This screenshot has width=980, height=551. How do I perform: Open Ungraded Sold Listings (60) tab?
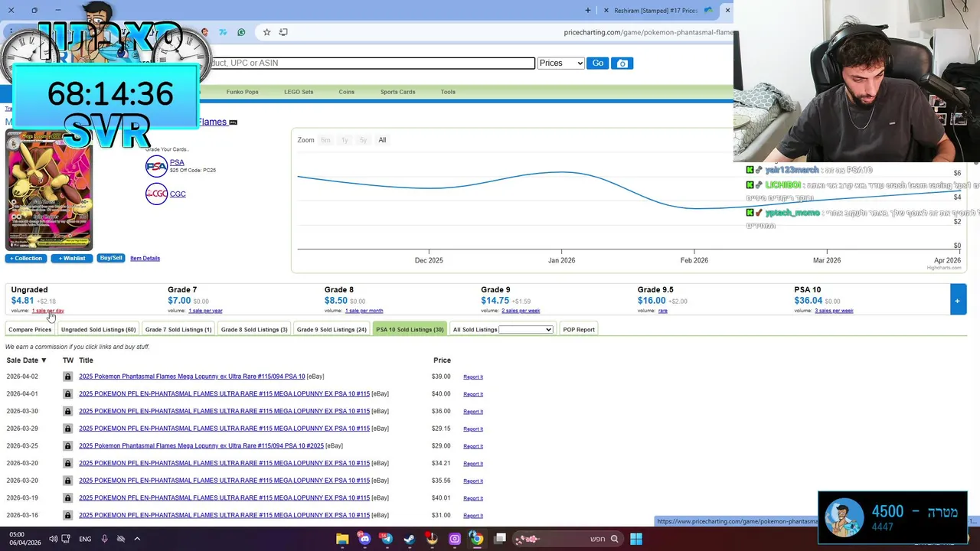tap(98, 330)
